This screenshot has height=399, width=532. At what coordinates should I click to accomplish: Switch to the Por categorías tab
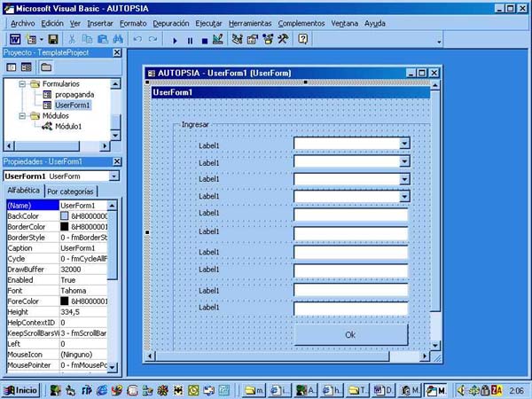click(71, 192)
